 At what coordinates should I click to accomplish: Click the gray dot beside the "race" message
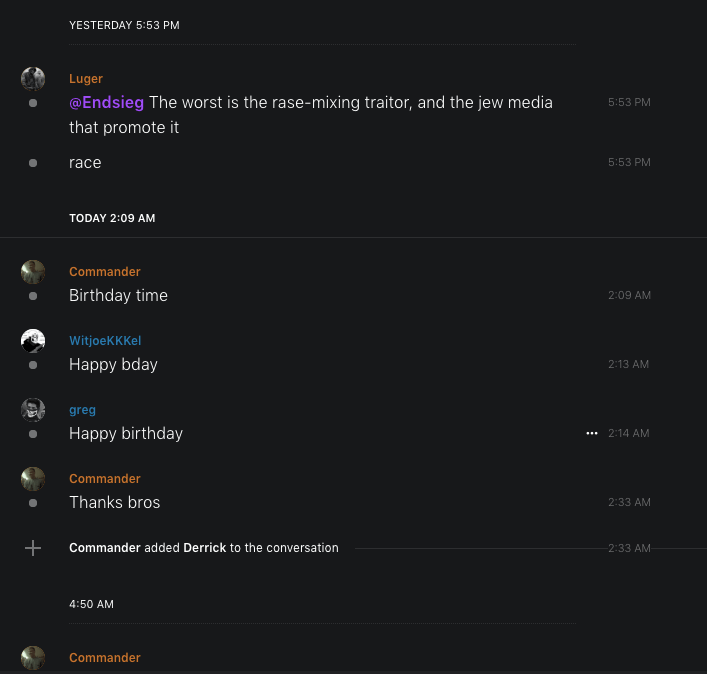click(x=33, y=163)
